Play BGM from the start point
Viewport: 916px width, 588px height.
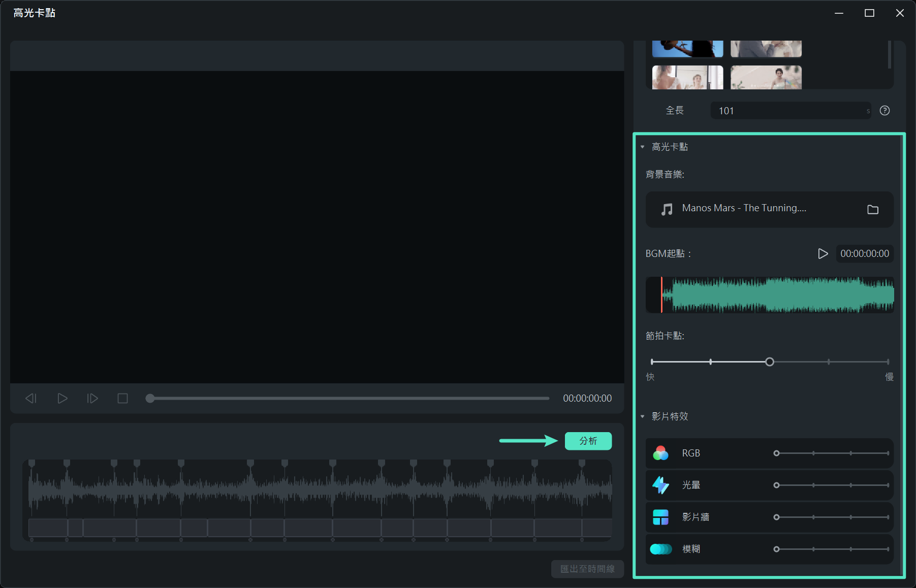[x=823, y=253]
